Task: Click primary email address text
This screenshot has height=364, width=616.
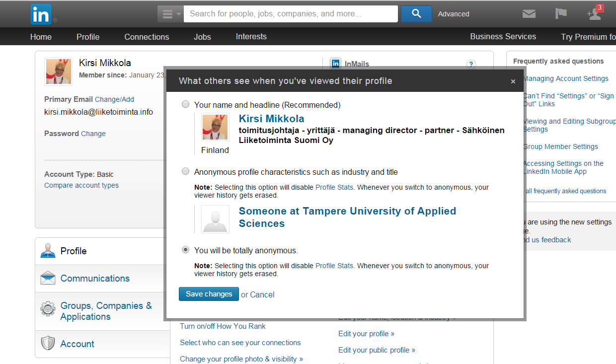Action: 98,112
